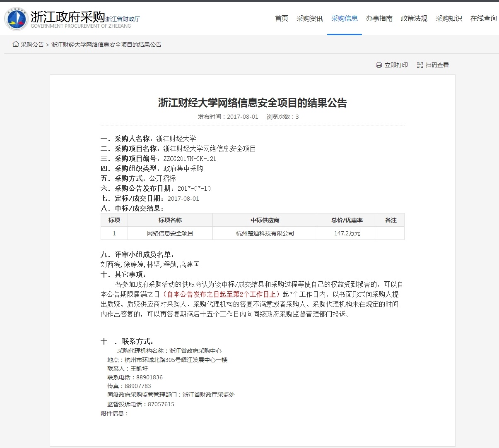Click project number ZZCG2017N-GK-121
Image resolution: width=499 pixels, height=448 pixels.
(190, 159)
